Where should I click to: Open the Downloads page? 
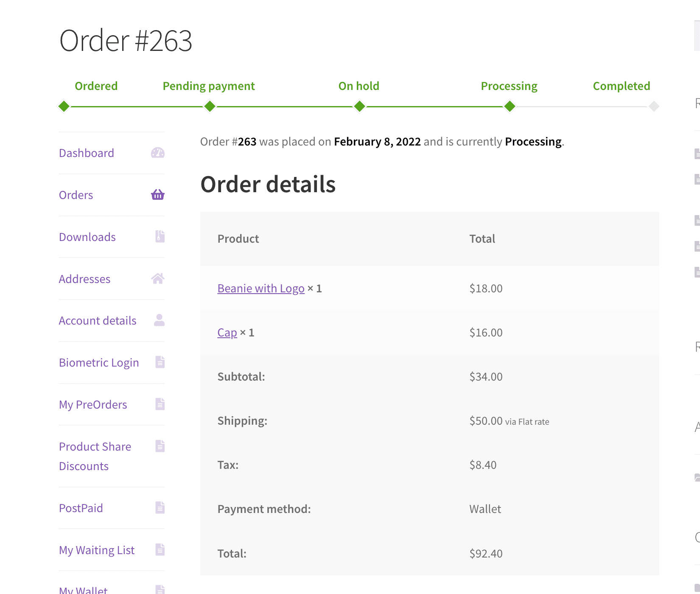point(87,237)
